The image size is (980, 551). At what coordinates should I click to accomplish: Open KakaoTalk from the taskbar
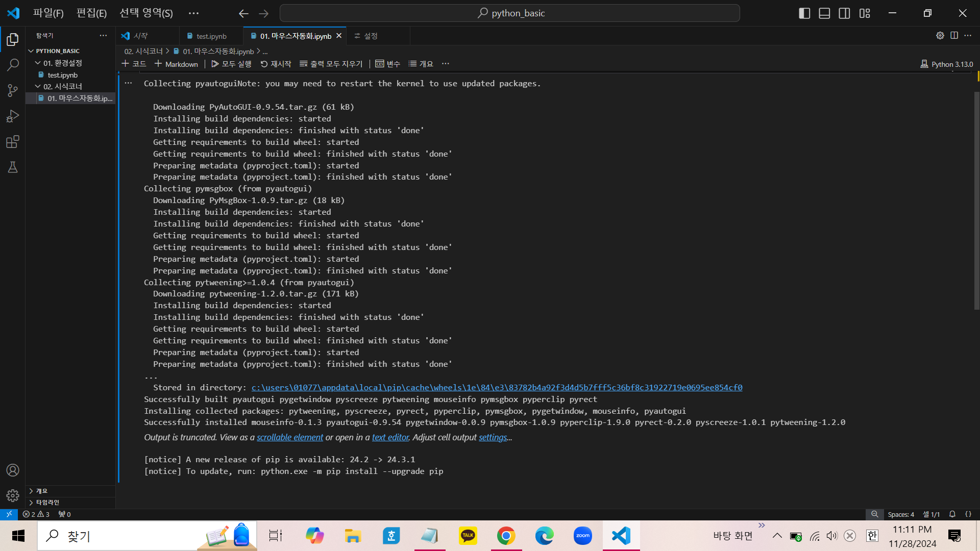click(x=468, y=536)
